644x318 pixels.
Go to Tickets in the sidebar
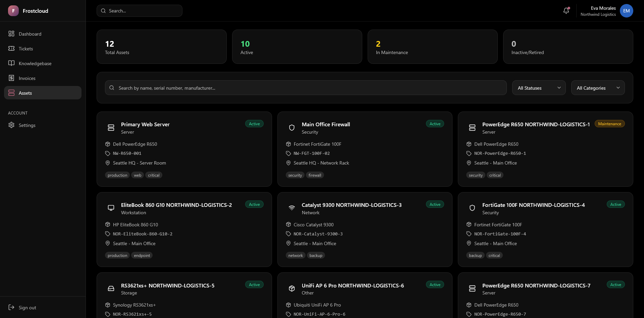tap(26, 49)
